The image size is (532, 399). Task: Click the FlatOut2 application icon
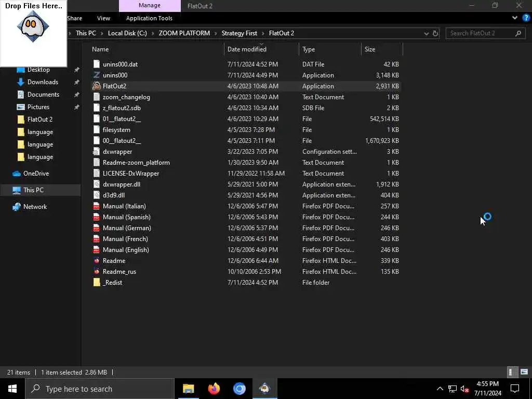[97, 86]
